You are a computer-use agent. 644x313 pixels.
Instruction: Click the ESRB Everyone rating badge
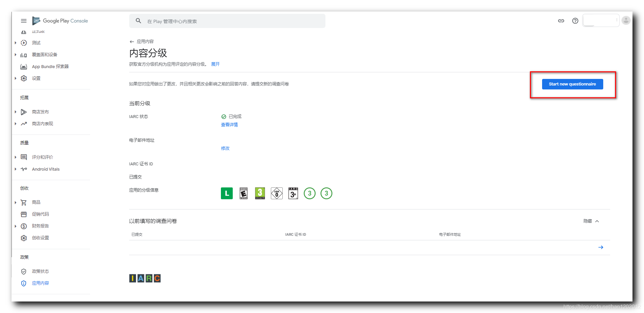pyautogui.click(x=244, y=193)
